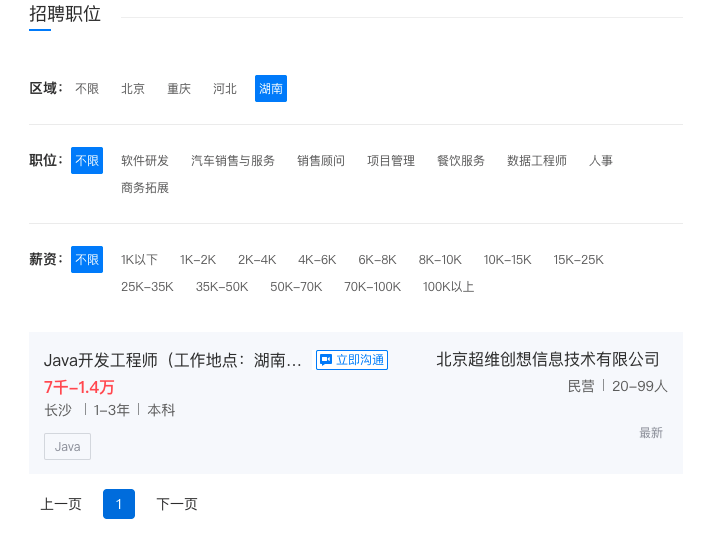Screen dimensions: 704x539
Task: Choose salary range 10K-15K
Action: click(x=507, y=259)
